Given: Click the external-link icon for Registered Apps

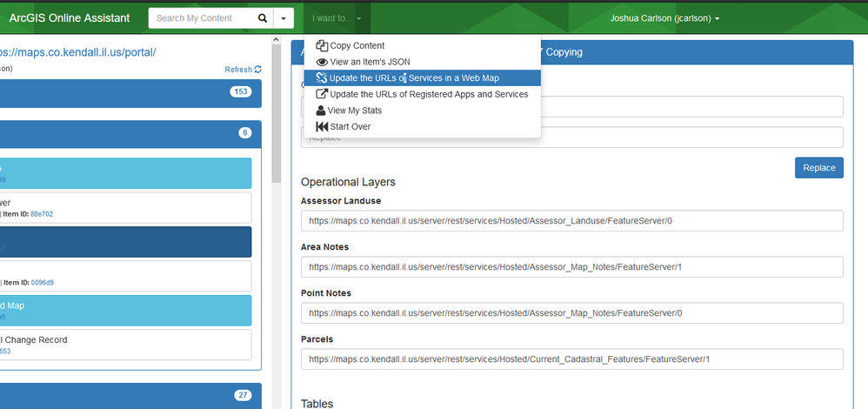Looking at the screenshot, I should 322,94.
